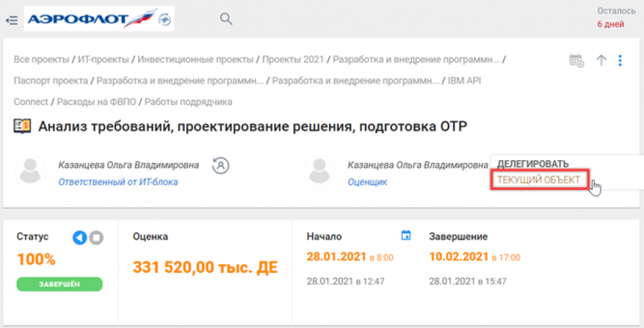Click the Aeroflot logo

[x=99, y=19]
